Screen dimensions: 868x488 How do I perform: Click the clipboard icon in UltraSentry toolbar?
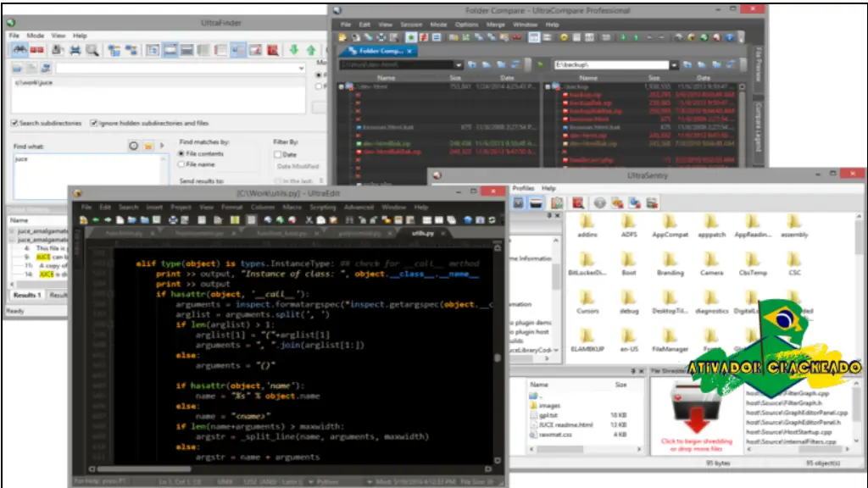point(557,203)
